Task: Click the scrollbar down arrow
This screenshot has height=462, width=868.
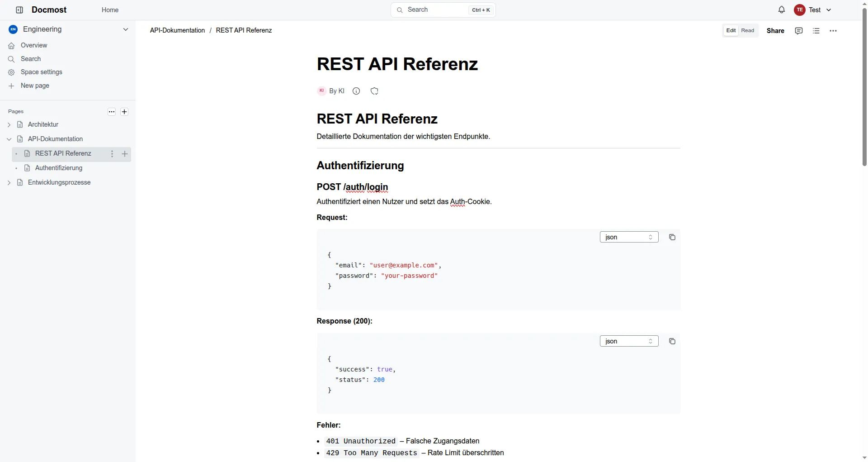Action: (x=864, y=458)
